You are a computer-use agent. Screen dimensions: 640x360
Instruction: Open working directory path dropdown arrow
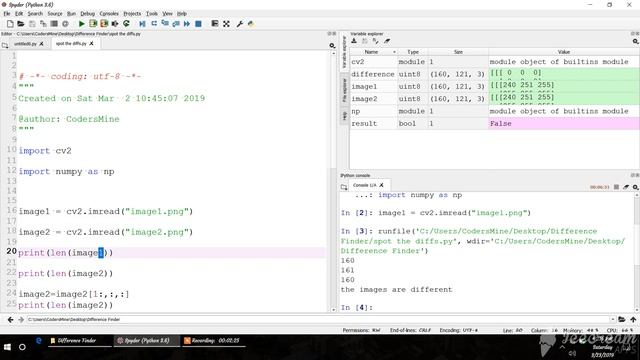click(612, 320)
